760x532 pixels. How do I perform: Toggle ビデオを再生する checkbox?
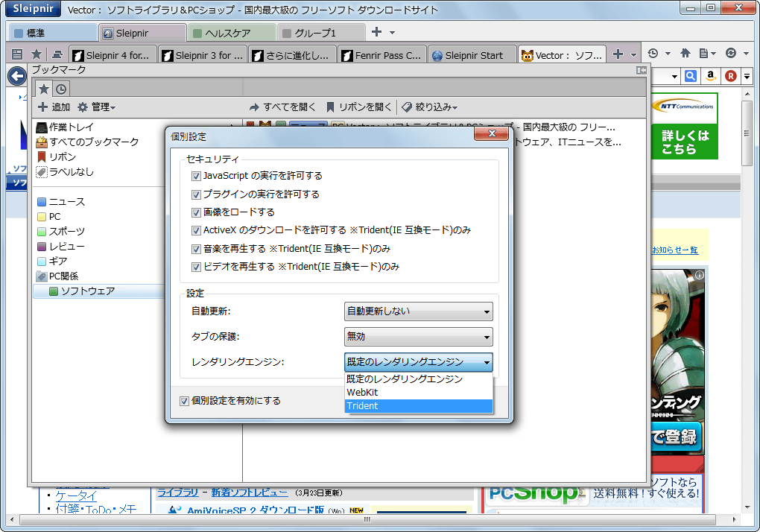[196, 267]
